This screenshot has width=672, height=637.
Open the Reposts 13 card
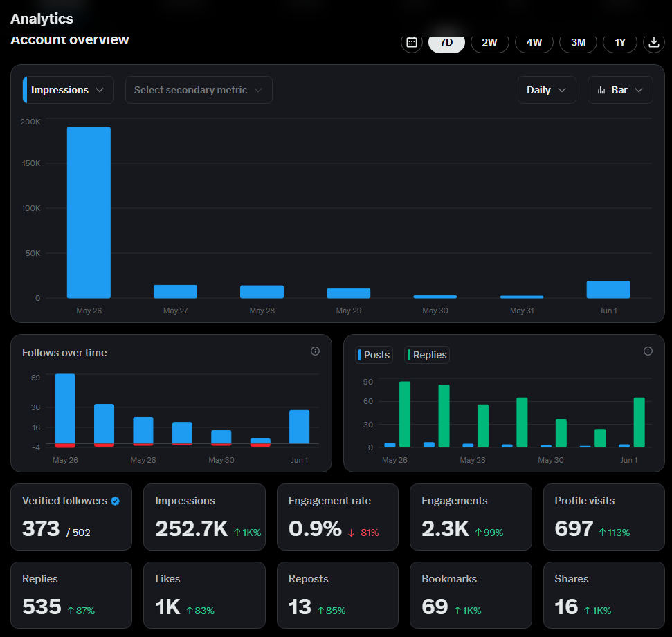coord(338,595)
